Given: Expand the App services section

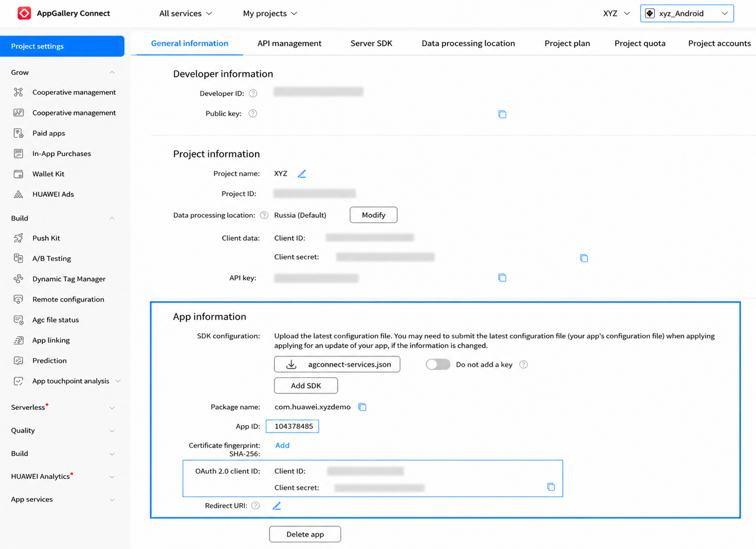Looking at the screenshot, I should click(x=112, y=500).
